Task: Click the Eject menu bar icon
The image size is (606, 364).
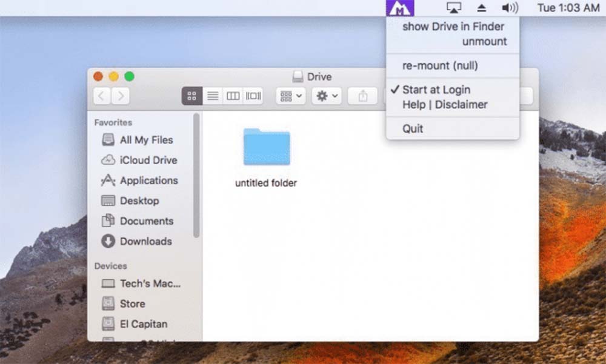Action: (x=482, y=7)
